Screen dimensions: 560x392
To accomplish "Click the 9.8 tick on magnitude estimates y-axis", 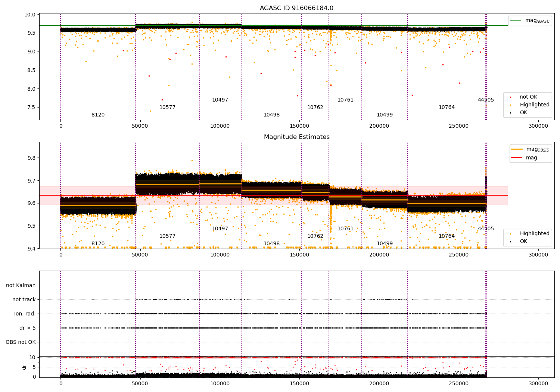I will (32, 158).
